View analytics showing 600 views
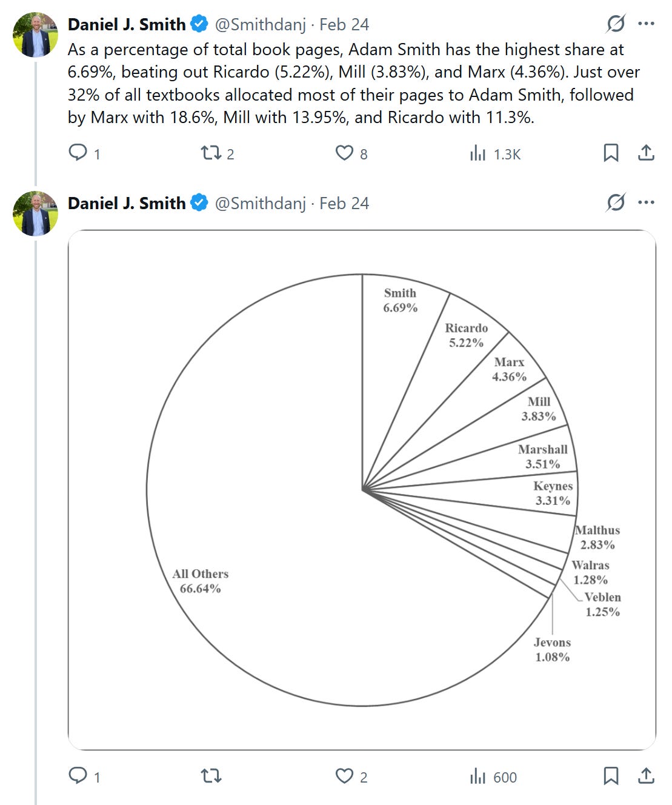This screenshot has height=805, width=672. [478, 777]
